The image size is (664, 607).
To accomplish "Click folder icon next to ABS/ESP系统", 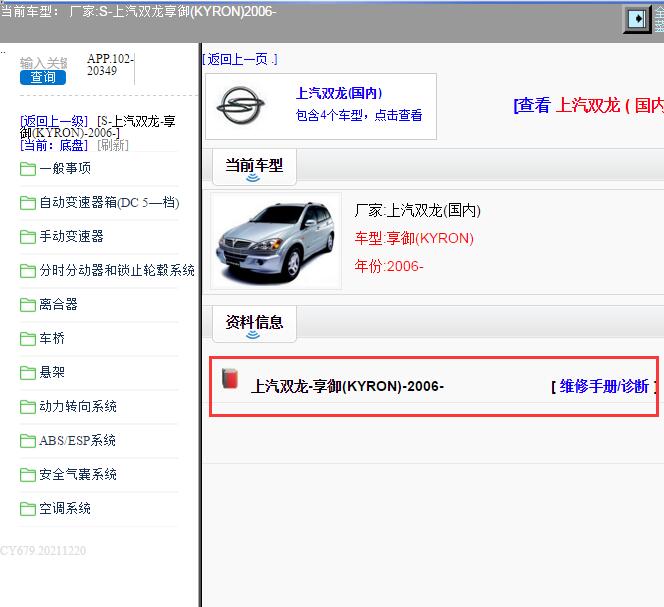I will point(28,441).
